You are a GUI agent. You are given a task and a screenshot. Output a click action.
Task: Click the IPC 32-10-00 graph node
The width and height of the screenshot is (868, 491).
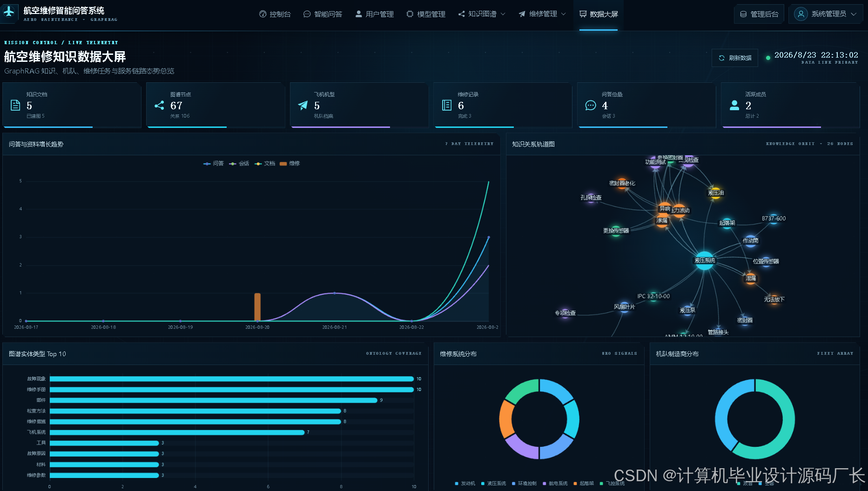click(x=653, y=296)
